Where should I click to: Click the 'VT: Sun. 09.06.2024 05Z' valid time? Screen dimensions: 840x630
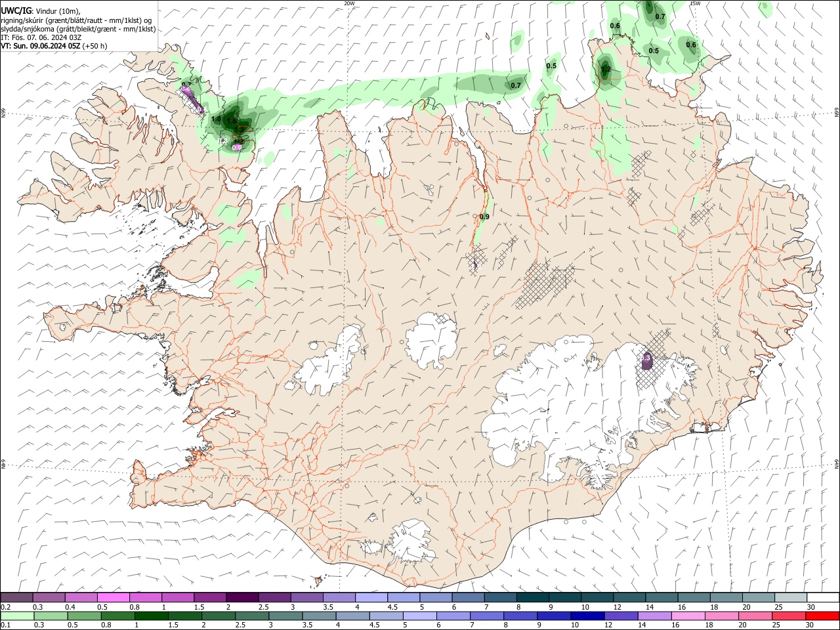pyautogui.click(x=41, y=46)
